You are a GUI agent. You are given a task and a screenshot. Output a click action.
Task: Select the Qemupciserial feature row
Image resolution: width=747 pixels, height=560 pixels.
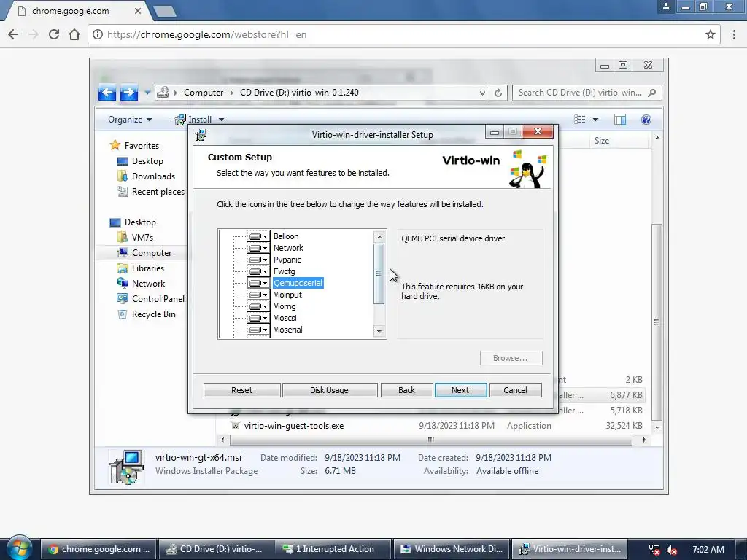298,283
